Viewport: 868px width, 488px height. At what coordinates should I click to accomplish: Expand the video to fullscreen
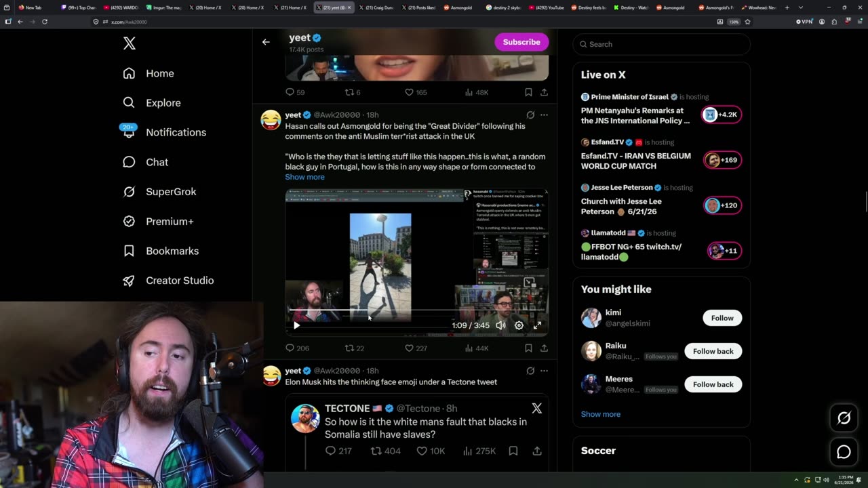point(537,325)
